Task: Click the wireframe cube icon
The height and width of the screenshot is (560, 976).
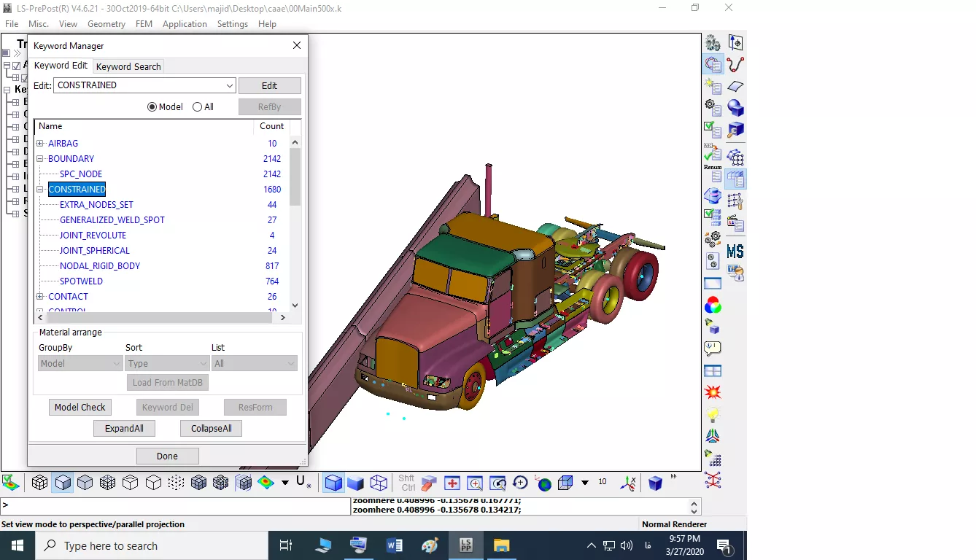Action: [379, 483]
